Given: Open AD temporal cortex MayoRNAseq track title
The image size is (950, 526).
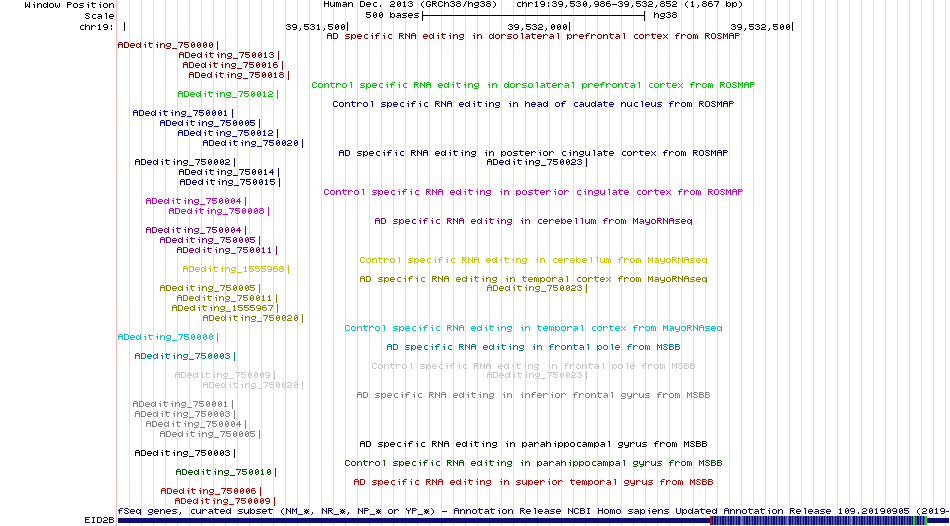Looking at the screenshot, I should [x=533, y=279].
